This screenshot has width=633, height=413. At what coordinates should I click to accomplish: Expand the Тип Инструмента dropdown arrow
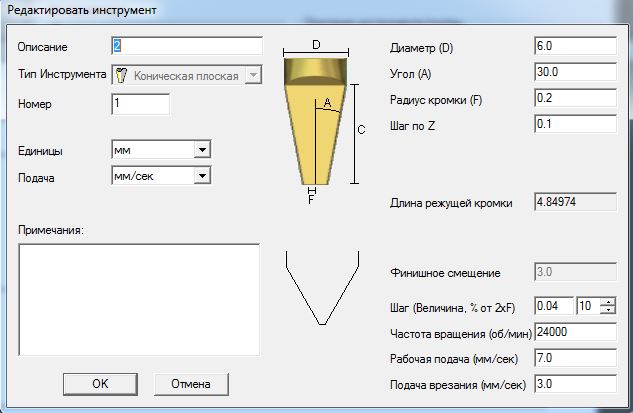(253, 74)
